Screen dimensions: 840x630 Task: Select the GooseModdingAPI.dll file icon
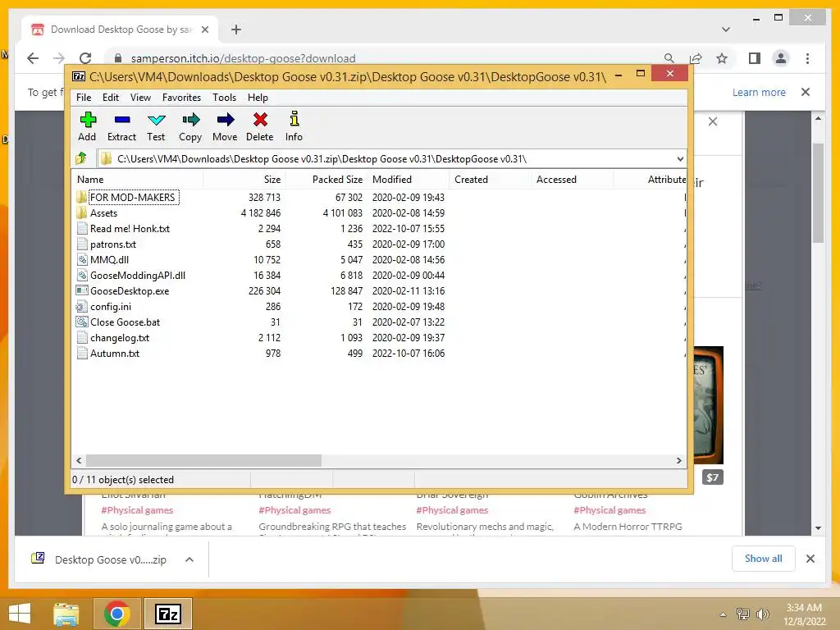81,276
